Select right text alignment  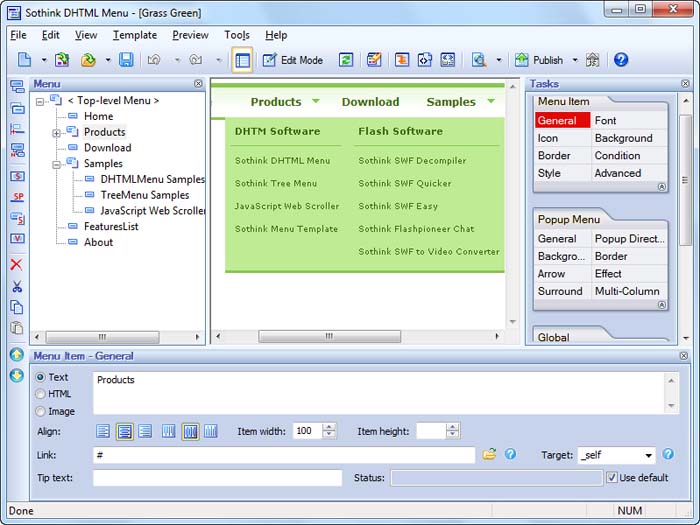pyautogui.click(x=145, y=431)
